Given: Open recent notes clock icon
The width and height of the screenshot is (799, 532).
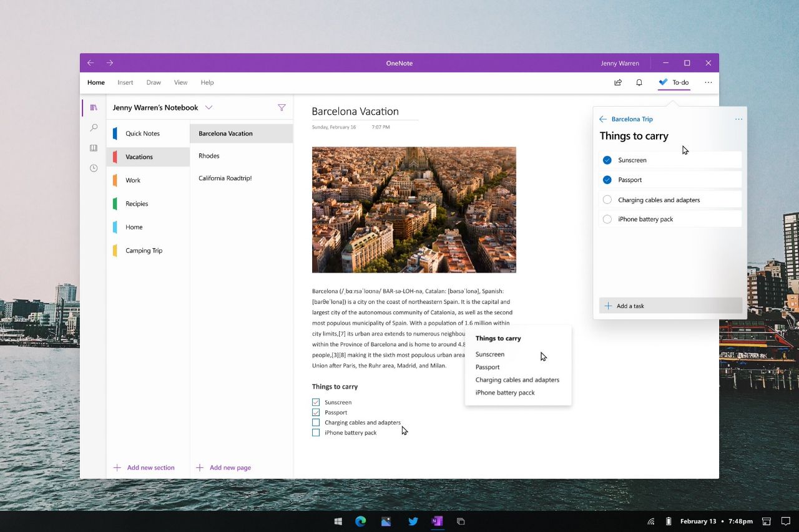Looking at the screenshot, I should pyautogui.click(x=94, y=168).
